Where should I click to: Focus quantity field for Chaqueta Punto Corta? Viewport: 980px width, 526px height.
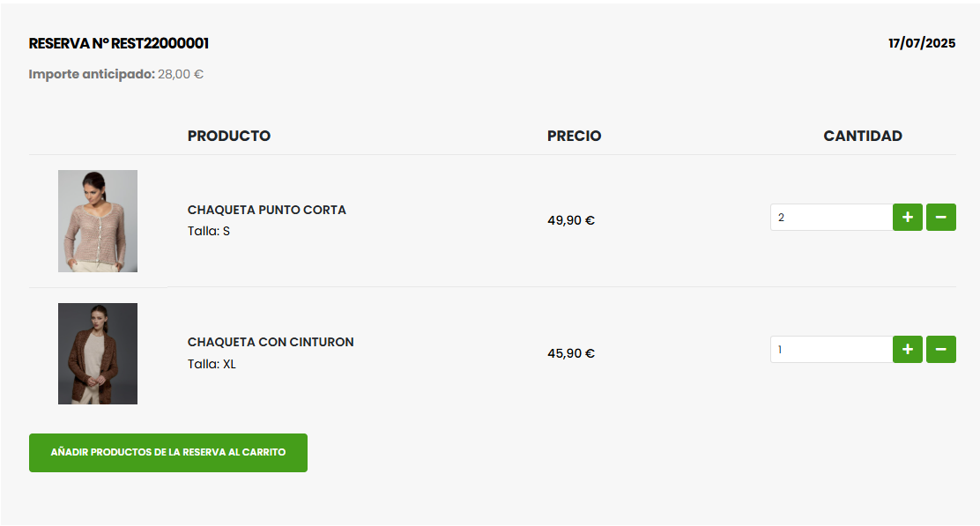(830, 217)
